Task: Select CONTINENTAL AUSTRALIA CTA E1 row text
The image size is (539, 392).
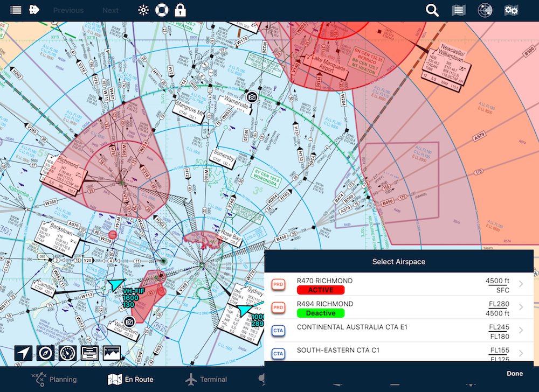Action: 352,327
